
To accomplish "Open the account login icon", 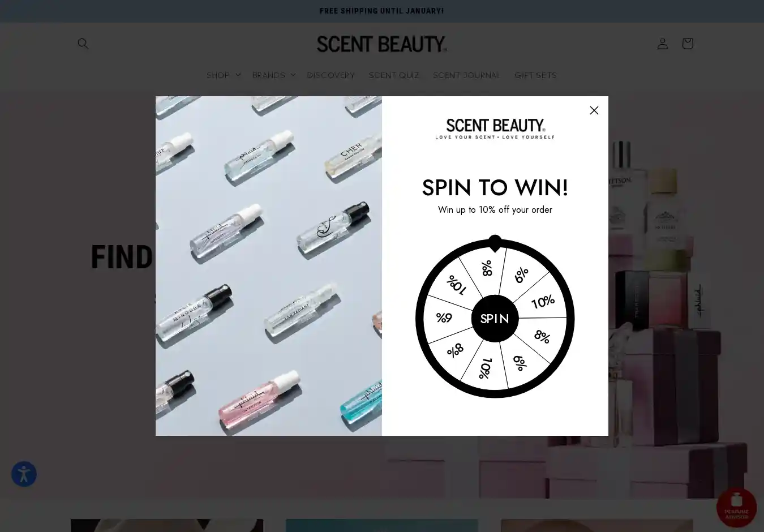I will pos(663,44).
